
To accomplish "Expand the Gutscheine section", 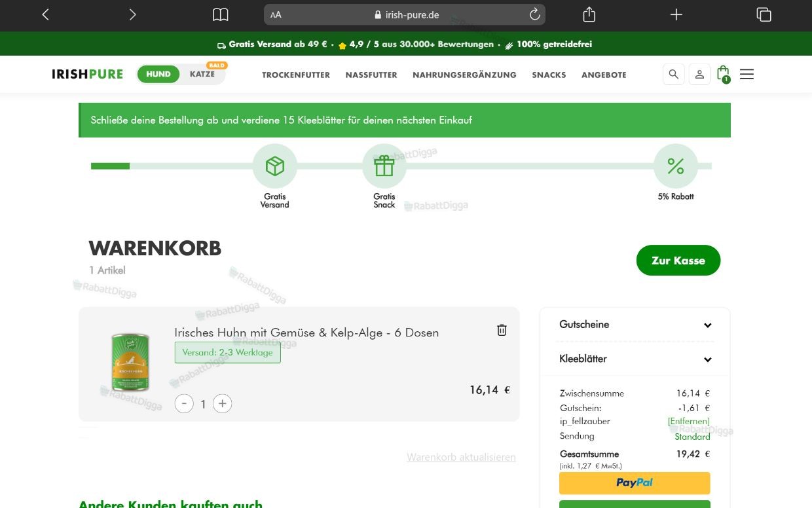I will (635, 325).
